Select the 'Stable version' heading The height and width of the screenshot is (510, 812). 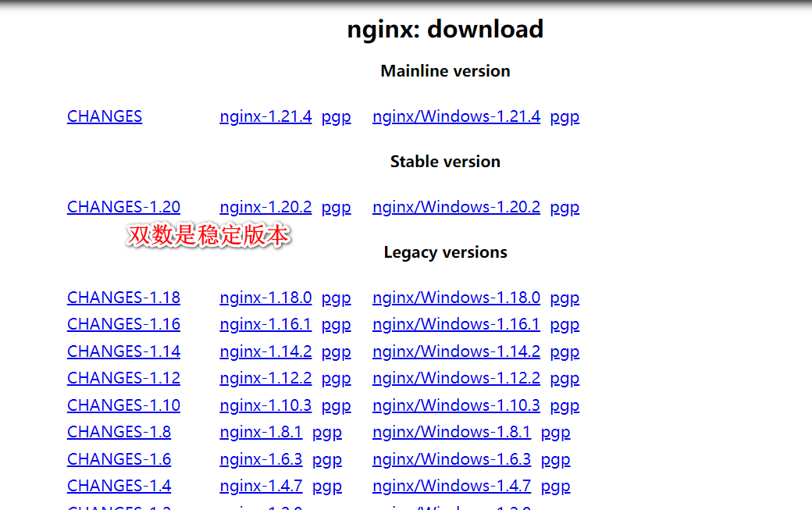445,162
